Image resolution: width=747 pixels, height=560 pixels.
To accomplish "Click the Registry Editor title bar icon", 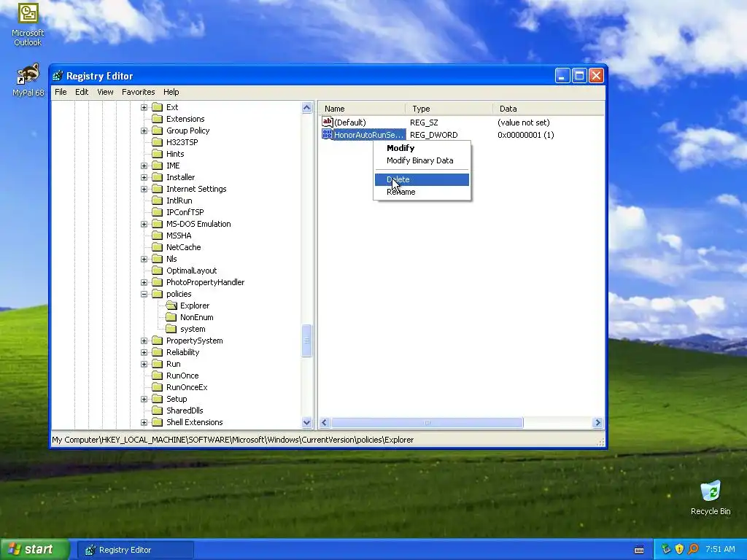I will coord(58,76).
